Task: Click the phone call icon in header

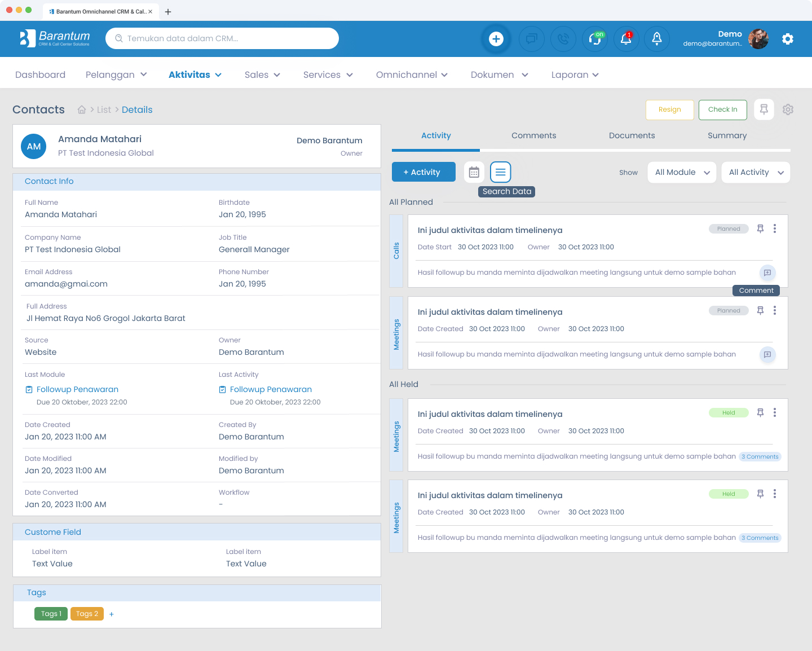Action: click(563, 39)
